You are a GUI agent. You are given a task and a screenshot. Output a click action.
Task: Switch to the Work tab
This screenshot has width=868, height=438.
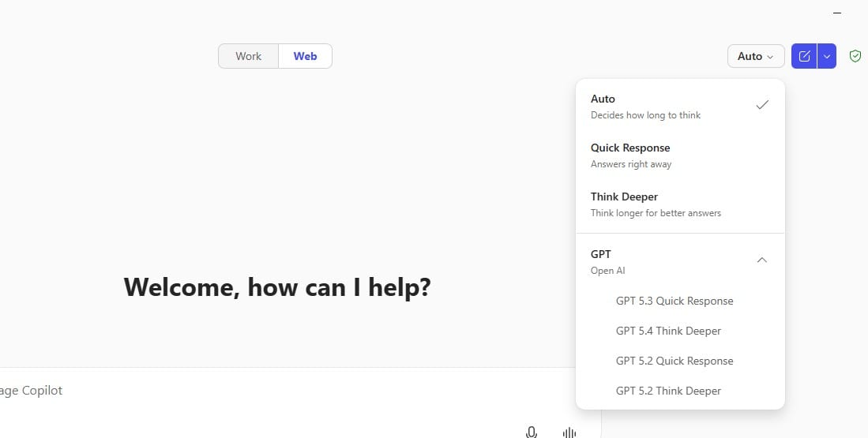pyautogui.click(x=248, y=56)
